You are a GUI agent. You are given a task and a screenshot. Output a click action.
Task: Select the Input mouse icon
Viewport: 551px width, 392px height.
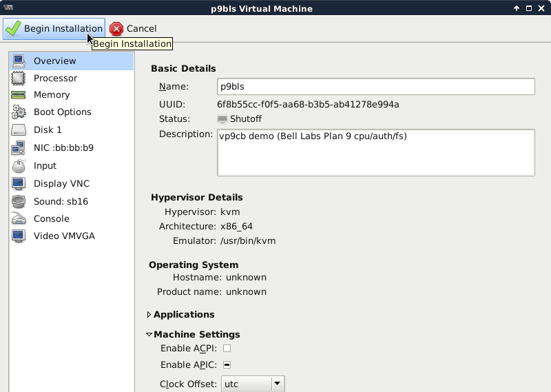pyautogui.click(x=19, y=165)
